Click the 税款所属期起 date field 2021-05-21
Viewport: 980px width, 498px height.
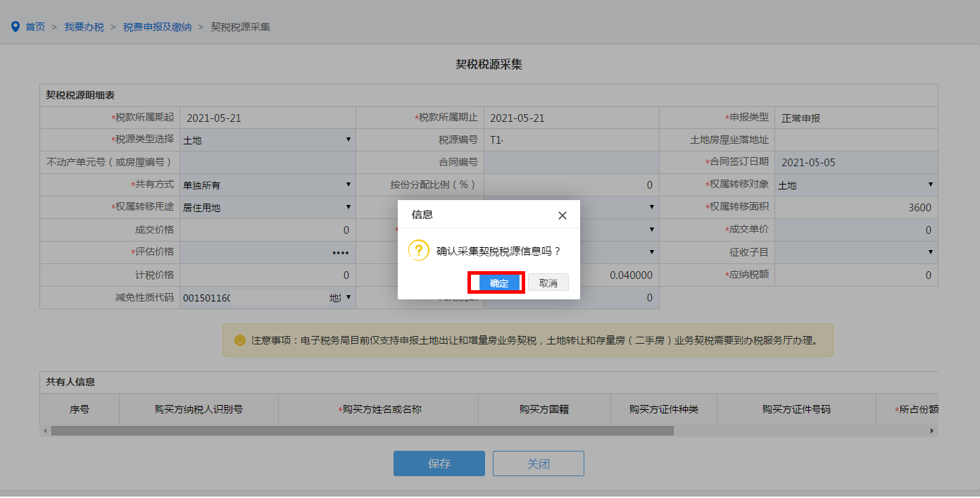[268, 118]
